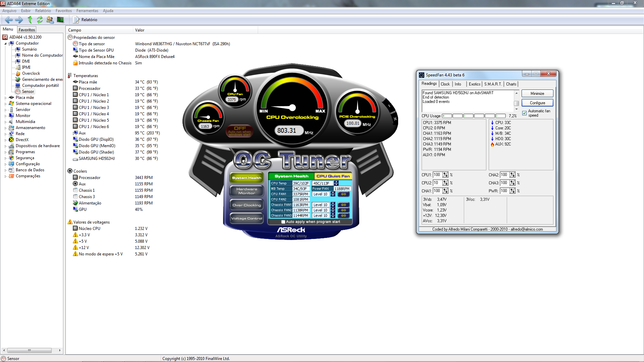
Task: Toggle OC Tuner Auto run OFF switch
Action: [x=239, y=131]
